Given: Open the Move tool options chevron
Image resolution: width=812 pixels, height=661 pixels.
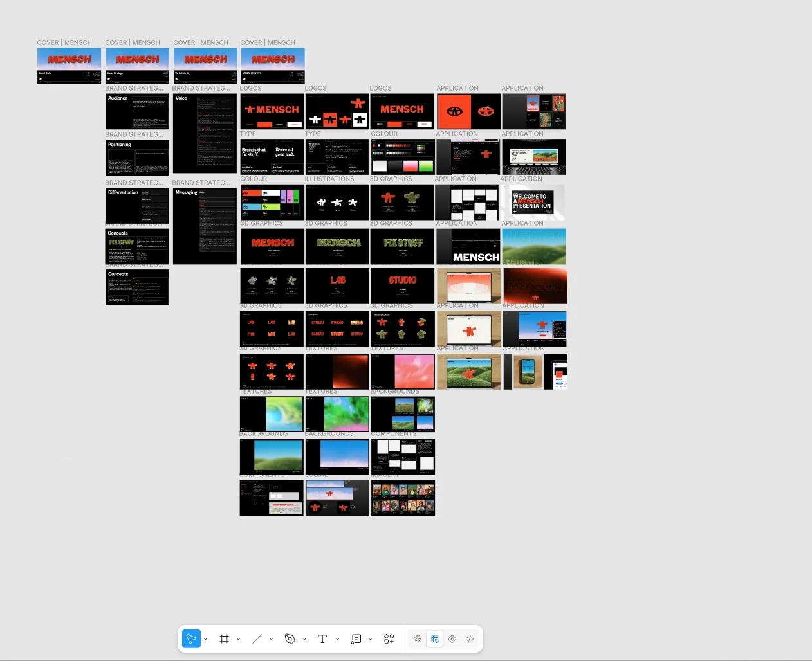Looking at the screenshot, I should coord(205,639).
